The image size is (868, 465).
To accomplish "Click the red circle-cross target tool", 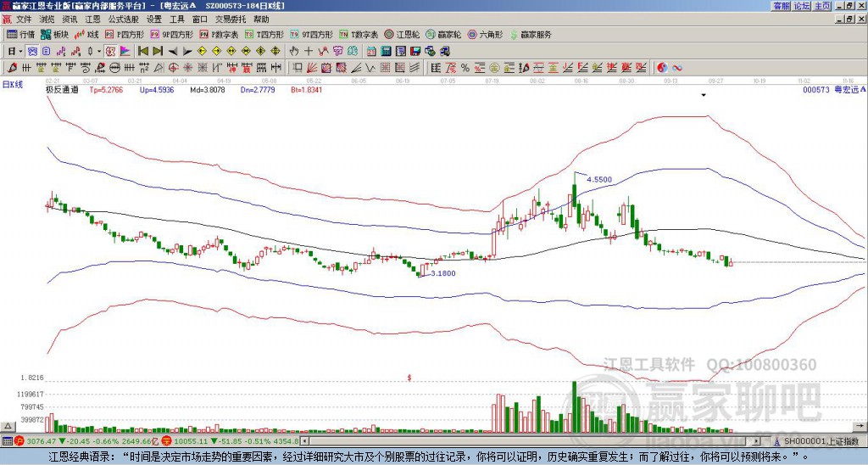I will tap(173, 68).
